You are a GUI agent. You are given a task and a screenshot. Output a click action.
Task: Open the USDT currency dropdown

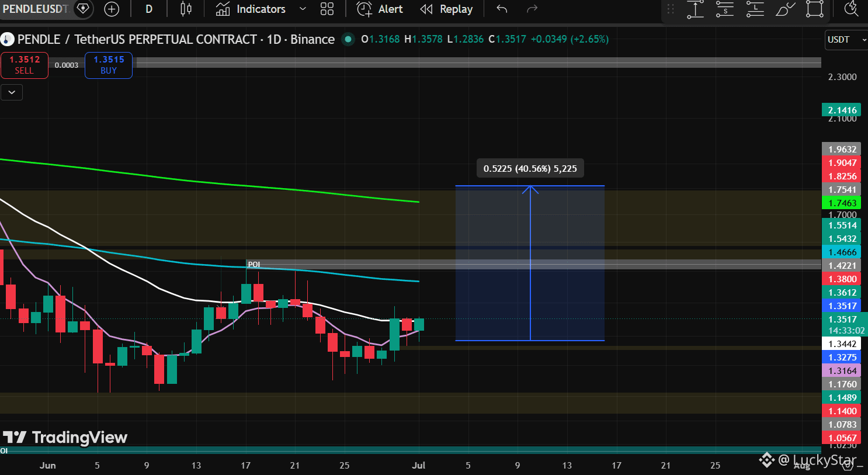point(846,40)
